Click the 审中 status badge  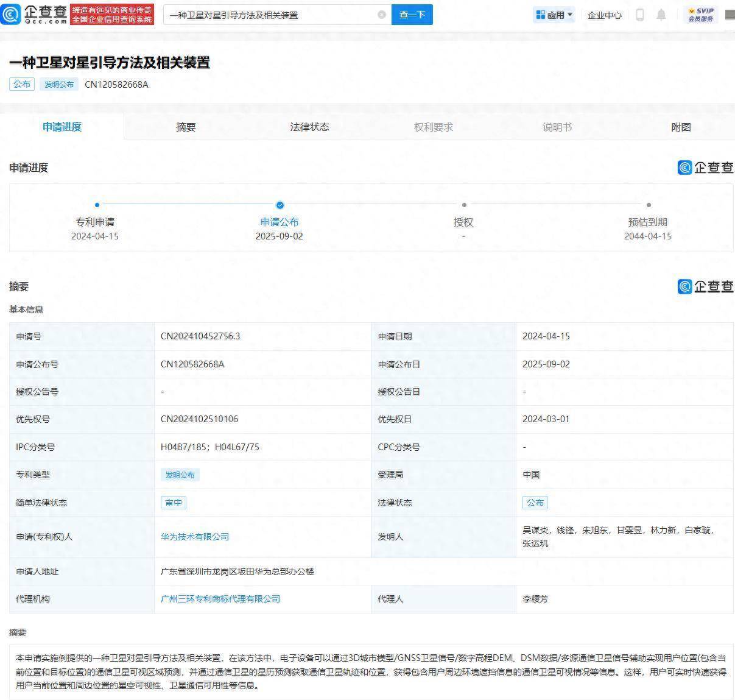click(x=174, y=503)
